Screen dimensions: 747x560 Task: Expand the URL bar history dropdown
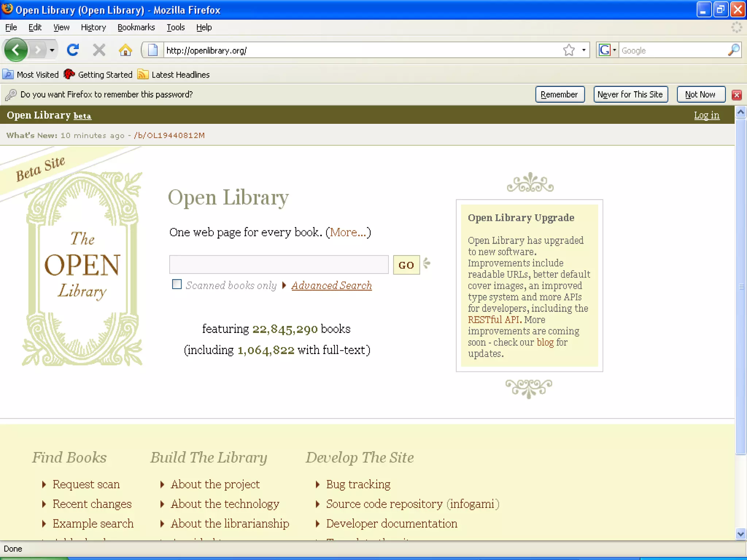click(584, 50)
